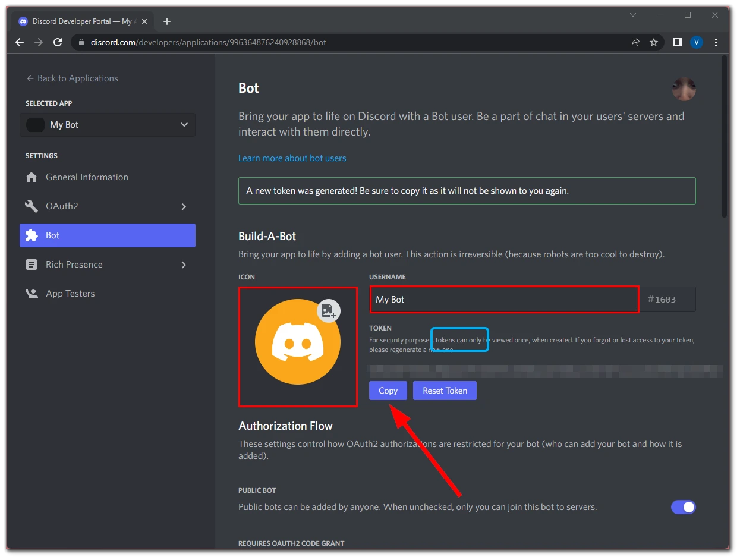Viewport: 740px width, 560px height.
Task: Open the profile avatar in the top right
Action: pyautogui.click(x=684, y=88)
